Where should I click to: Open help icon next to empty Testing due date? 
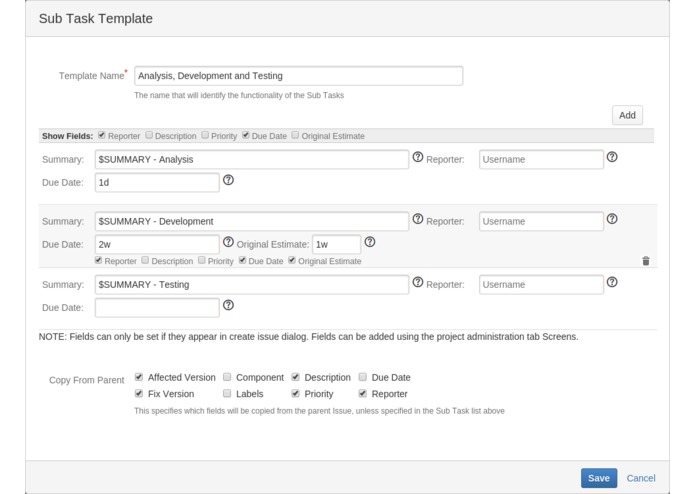(228, 306)
